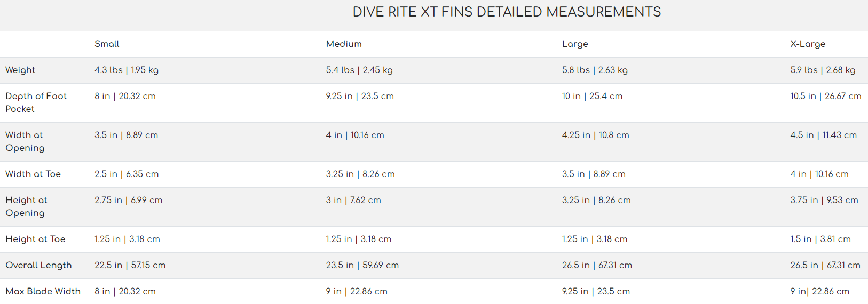
Task: Click the Medium weight 5.4 lbs cell
Action: click(359, 70)
